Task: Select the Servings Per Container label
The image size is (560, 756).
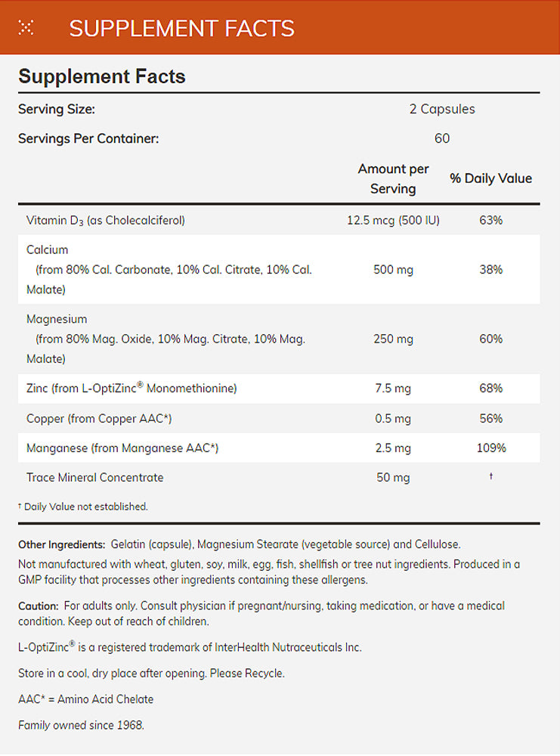Action: pos(88,138)
